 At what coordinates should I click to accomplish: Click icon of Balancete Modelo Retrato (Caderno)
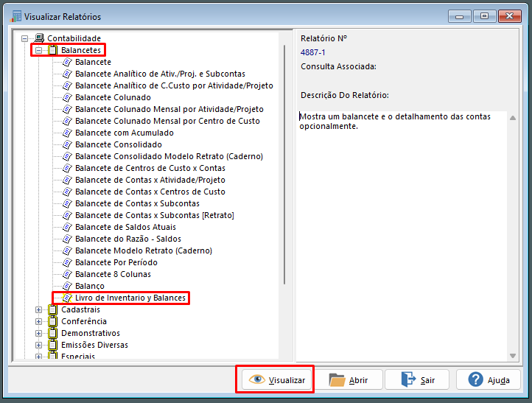(68, 250)
